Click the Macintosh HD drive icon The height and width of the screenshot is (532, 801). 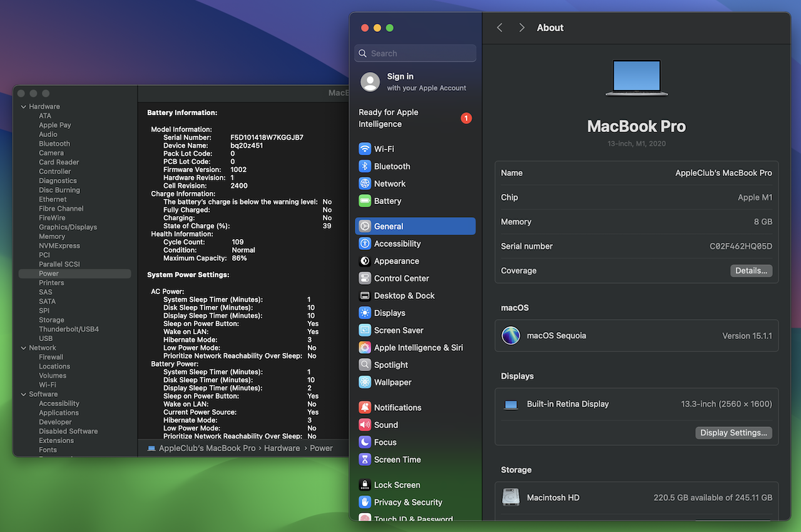(511, 498)
